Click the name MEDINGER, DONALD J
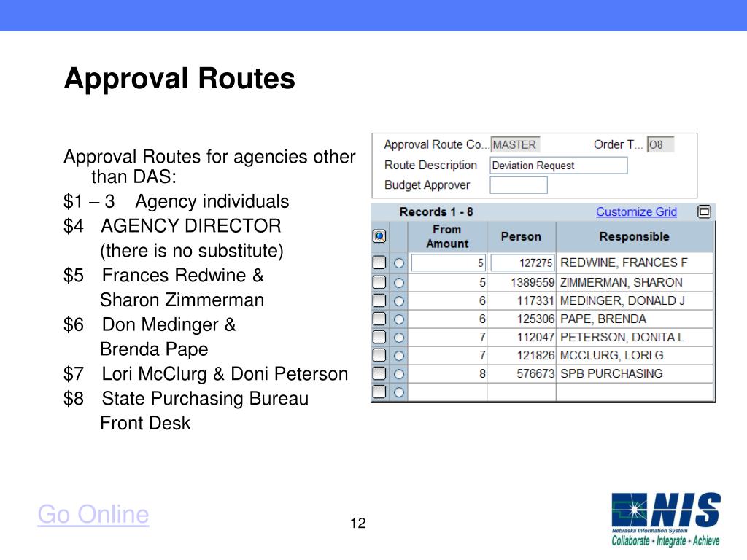Screen dimensions: 747x560 [622, 301]
